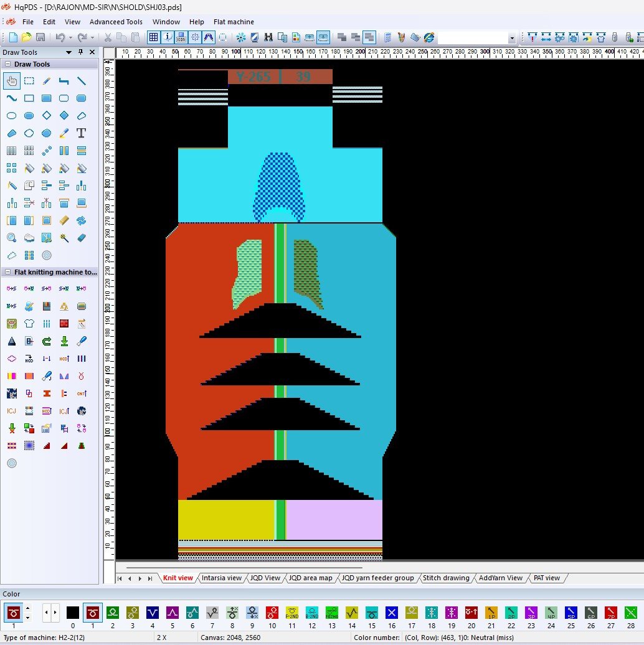Choose the rectangular marquee selection tool
The height and width of the screenshot is (645, 644).
click(29, 81)
